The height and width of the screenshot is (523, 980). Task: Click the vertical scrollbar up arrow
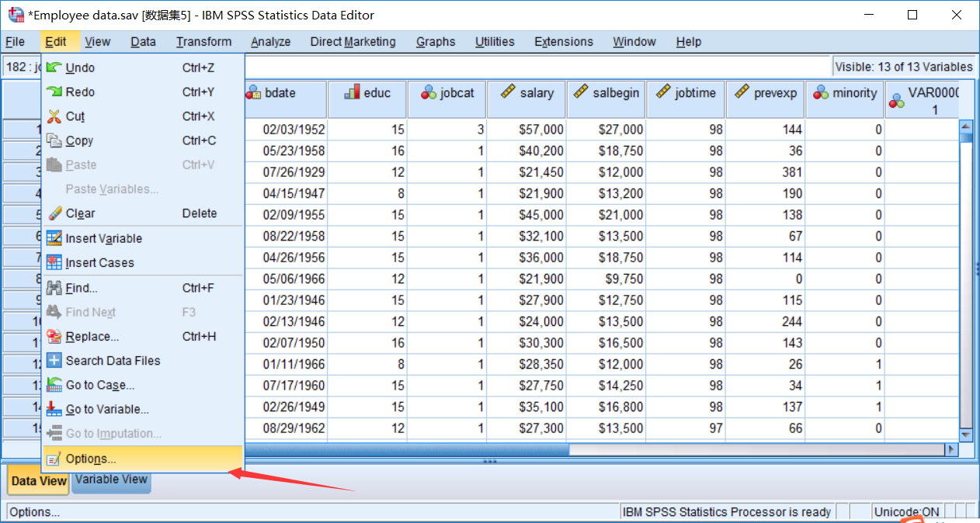pos(966,126)
